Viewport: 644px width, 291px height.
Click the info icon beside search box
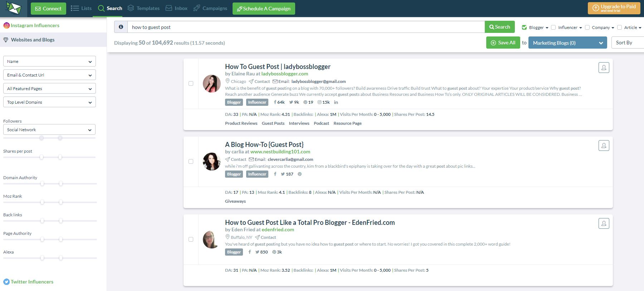click(121, 27)
